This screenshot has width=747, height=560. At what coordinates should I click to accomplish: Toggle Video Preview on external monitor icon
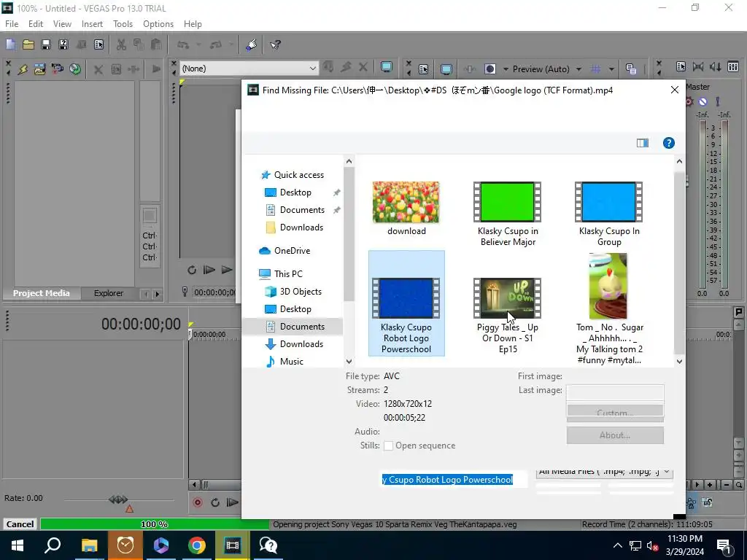(446, 69)
